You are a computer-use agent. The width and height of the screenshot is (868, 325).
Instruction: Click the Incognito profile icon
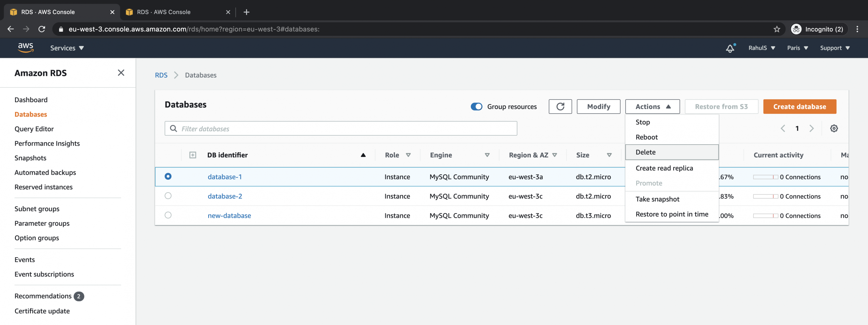796,29
